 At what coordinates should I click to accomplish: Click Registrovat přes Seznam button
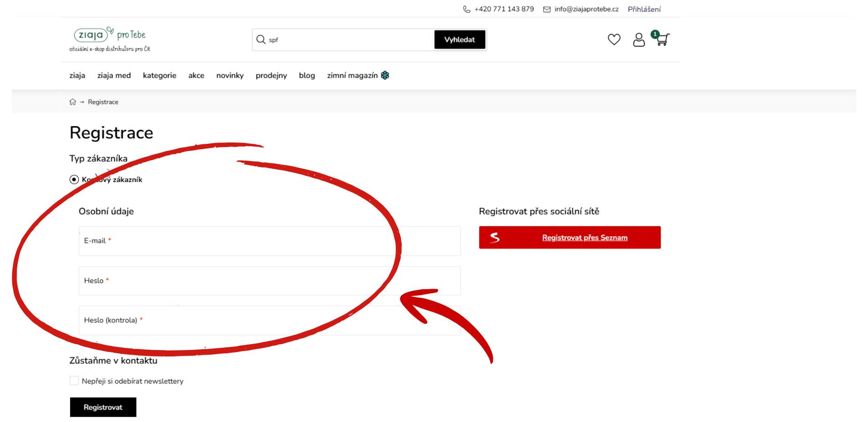tap(570, 238)
